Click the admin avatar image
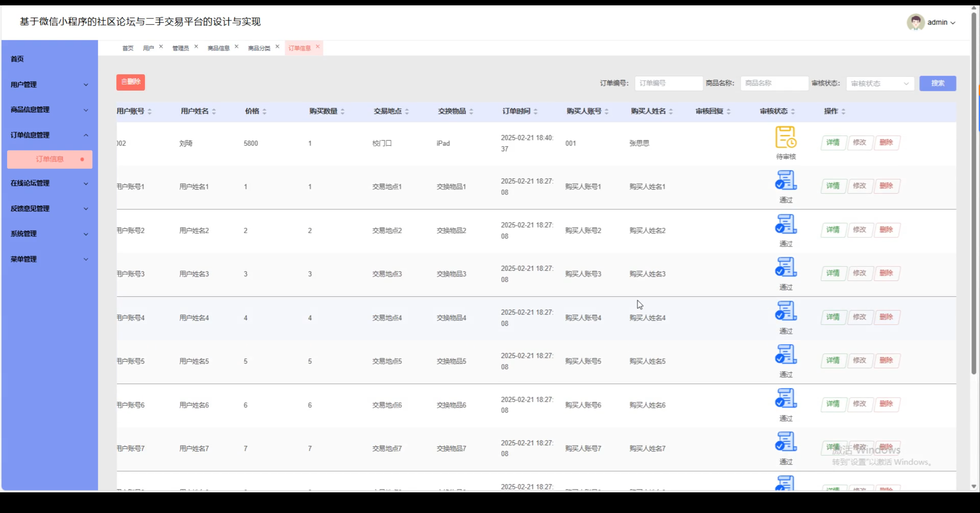Viewport: 980px width, 513px height. [915, 22]
